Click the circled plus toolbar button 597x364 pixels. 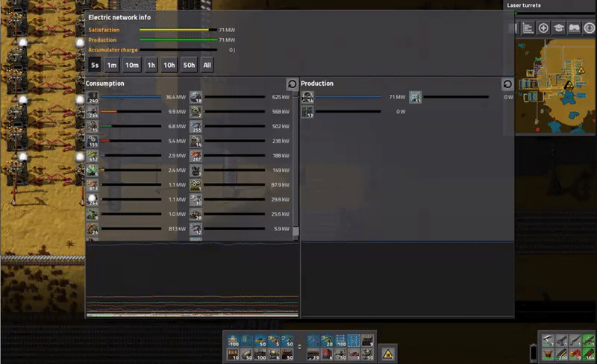click(x=543, y=28)
